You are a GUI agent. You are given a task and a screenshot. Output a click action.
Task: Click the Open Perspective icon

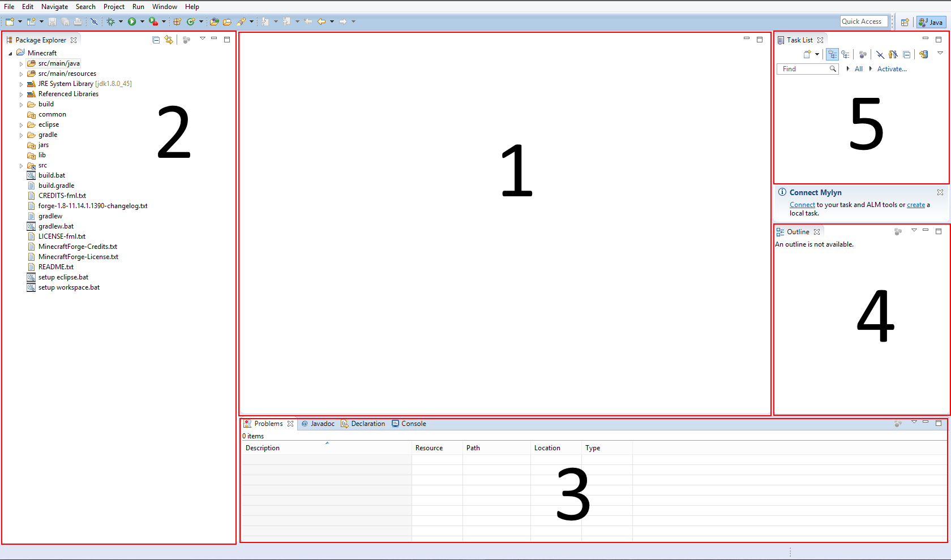tap(905, 22)
